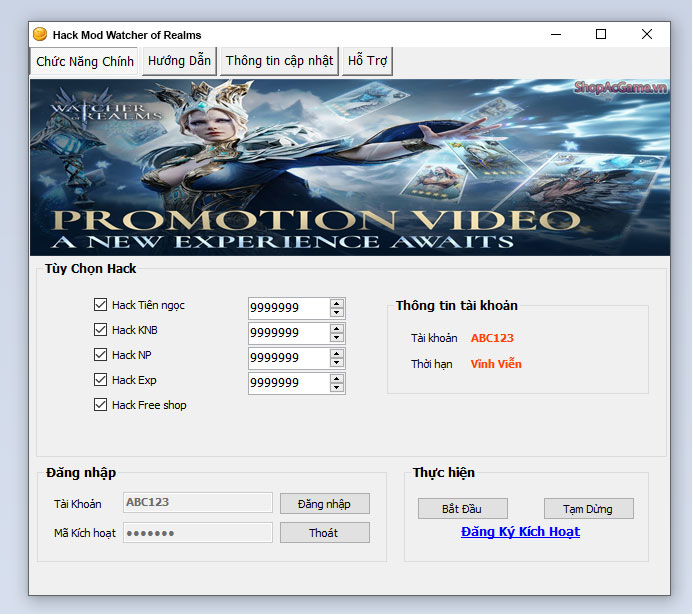Toggle the Hack Exp checkbox
The height and width of the screenshot is (616, 693).
pyautogui.click(x=100, y=380)
